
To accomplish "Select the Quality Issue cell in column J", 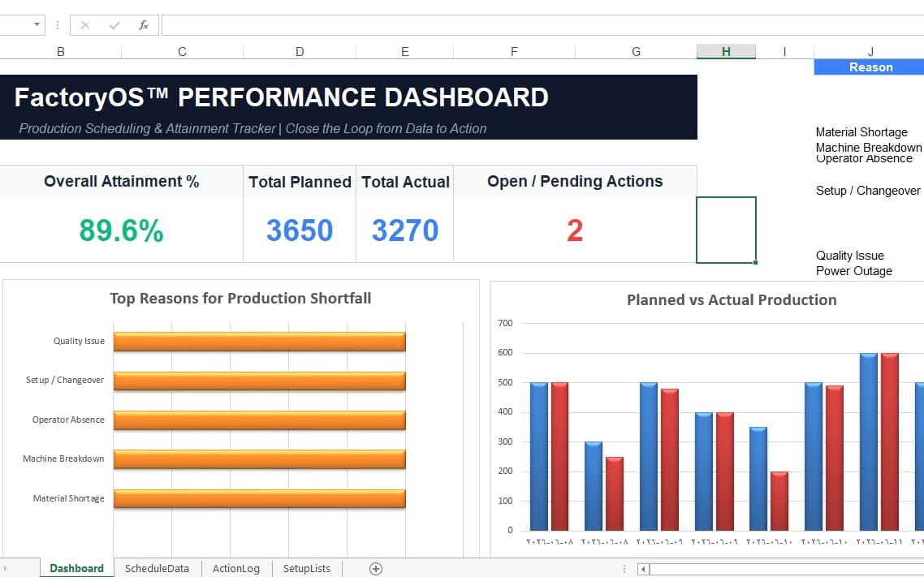I will 850,256.
